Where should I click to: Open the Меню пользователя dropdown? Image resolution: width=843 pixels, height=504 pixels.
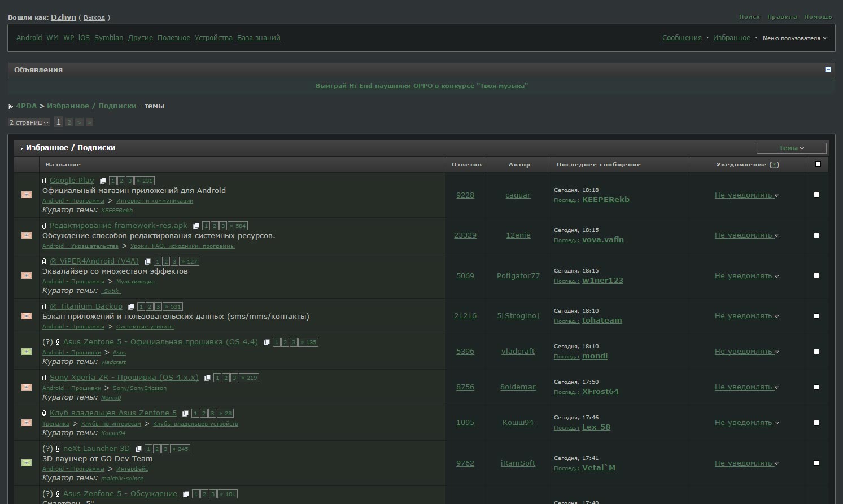point(794,38)
